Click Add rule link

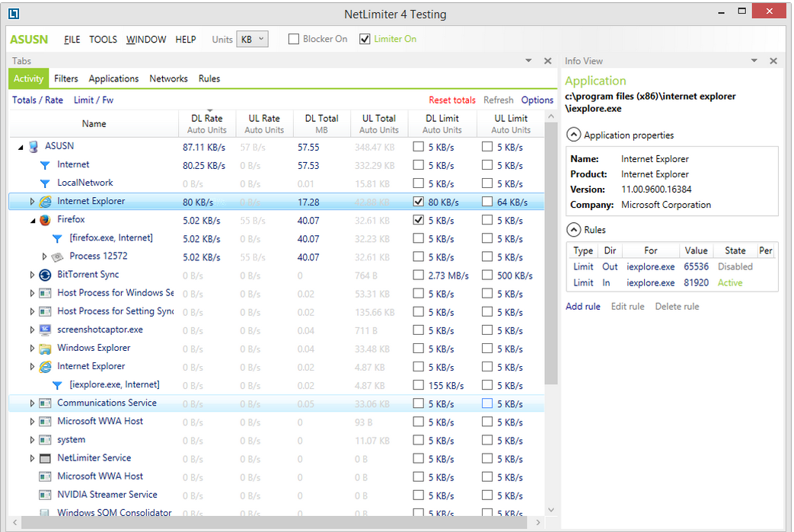point(583,306)
